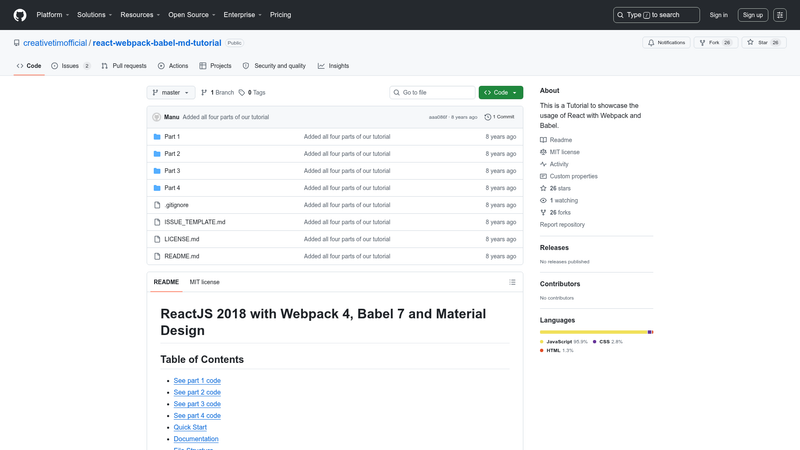Select the Code tab

tap(29, 66)
